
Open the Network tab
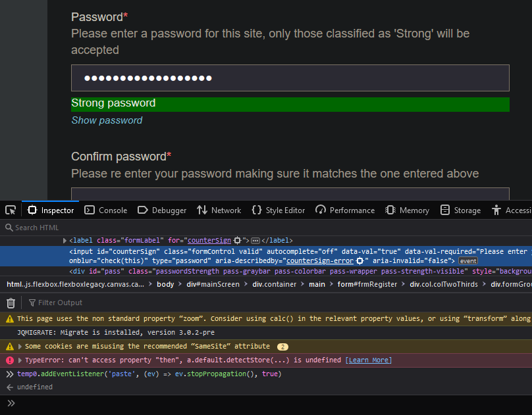pos(219,210)
